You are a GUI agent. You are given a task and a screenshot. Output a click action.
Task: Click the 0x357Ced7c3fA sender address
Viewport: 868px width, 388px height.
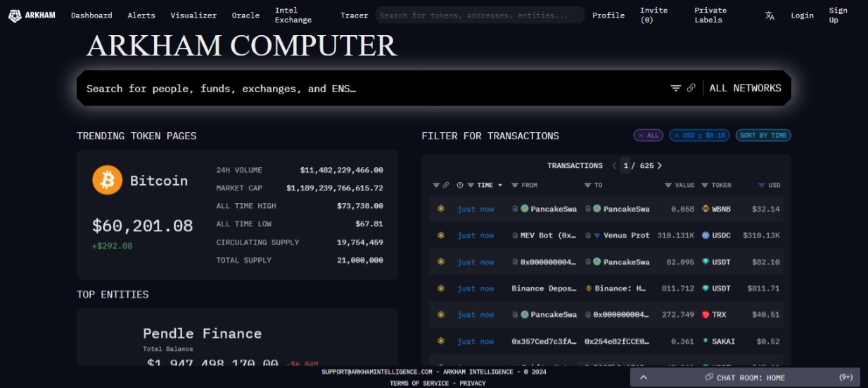[x=544, y=341]
